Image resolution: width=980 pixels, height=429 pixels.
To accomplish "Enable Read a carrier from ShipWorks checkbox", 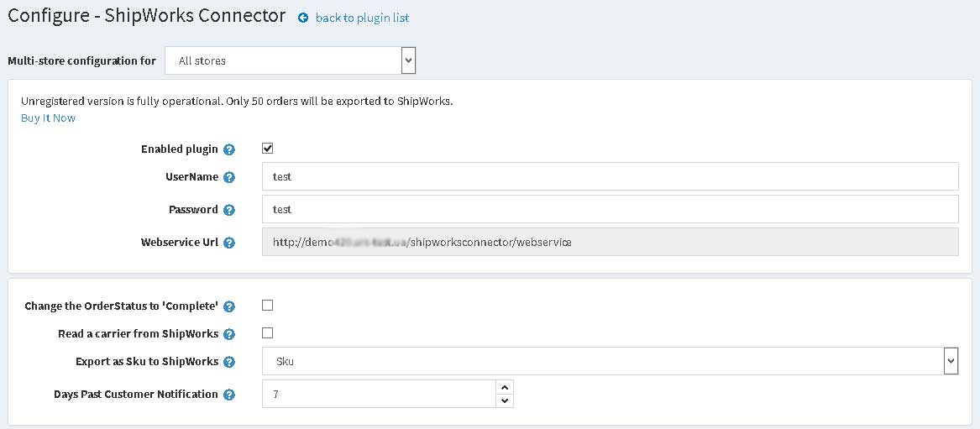I will pos(268,332).
